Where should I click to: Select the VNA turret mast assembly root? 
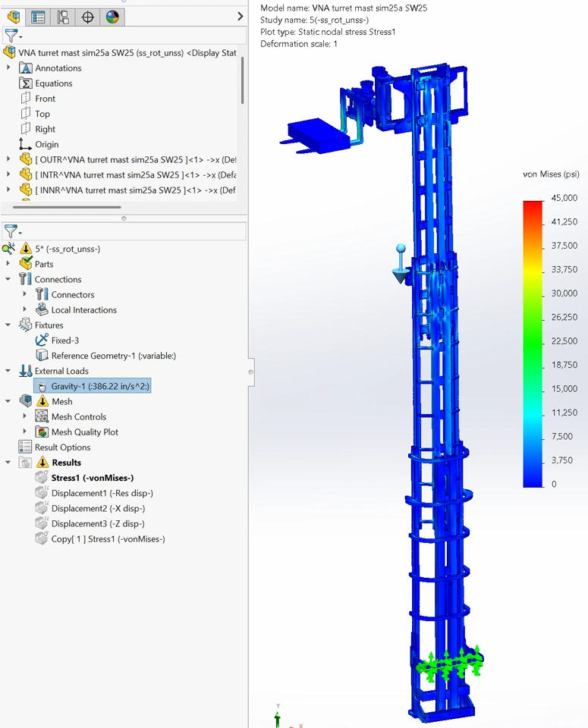(127, 53)
